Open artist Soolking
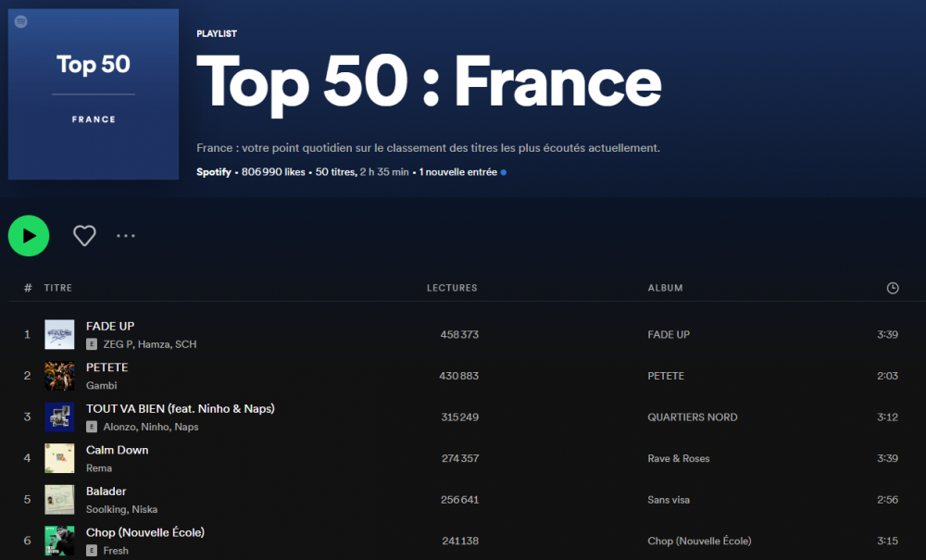The width and height of the screenshot is (926, 560). 106,509
